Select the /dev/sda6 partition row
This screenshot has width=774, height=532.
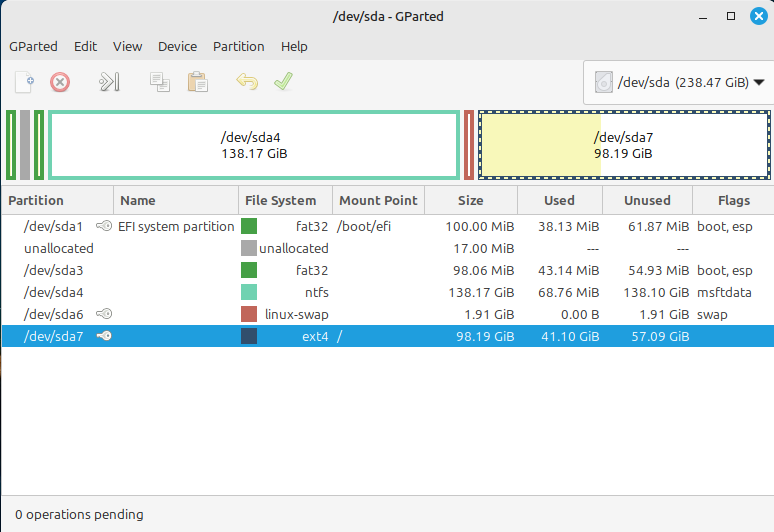coord(387,314)
